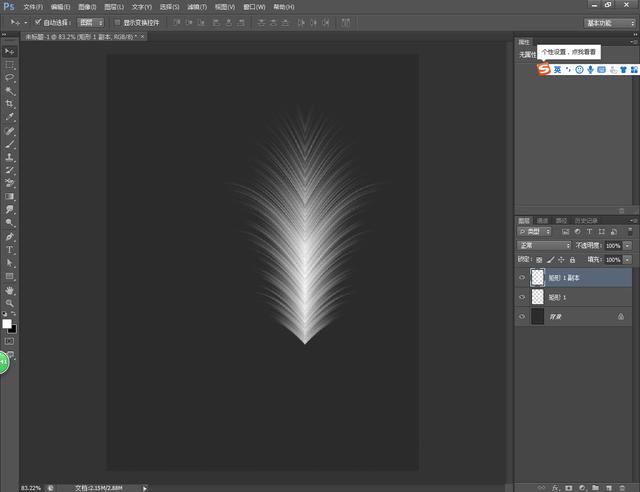Select the Pen tool
Viewport: 640px width, 492px height.
pos(10,236)
